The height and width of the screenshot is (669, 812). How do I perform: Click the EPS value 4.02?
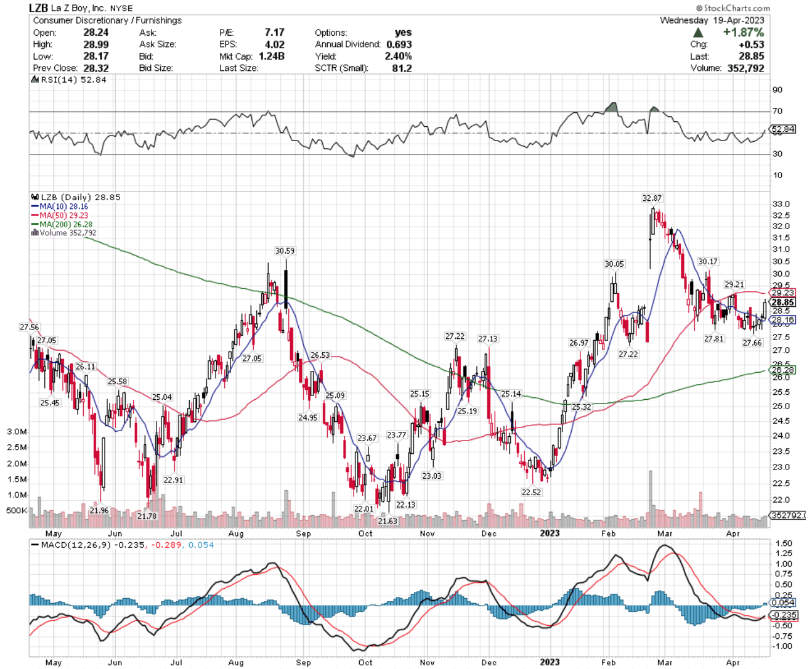pyautogui.click(x=275, y=44)
